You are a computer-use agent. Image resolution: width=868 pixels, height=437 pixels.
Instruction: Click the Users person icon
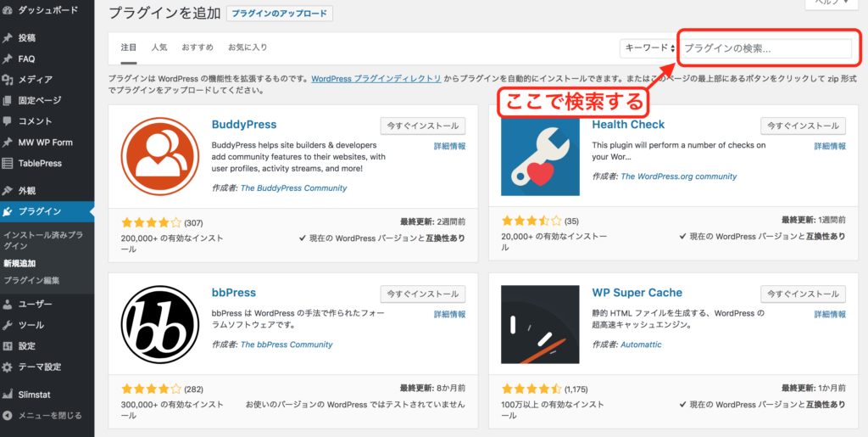click(8, 304)
